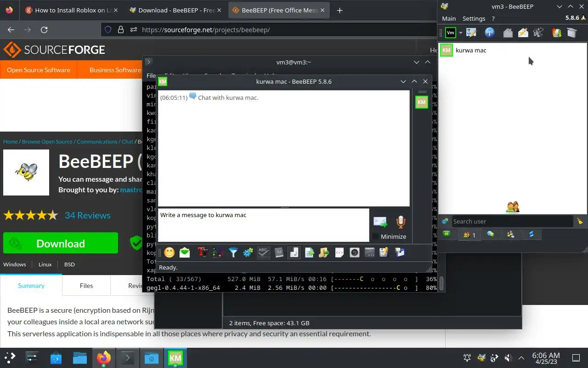The height and width of the screenshot is (368, 588).
Task: Switch to the groups tab in BeeBEEP
Action: [x=510, y=235]
